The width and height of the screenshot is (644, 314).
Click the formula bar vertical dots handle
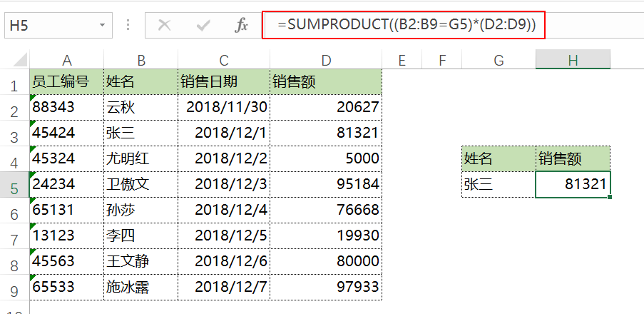pyautogui.click(x=128, y=26)
